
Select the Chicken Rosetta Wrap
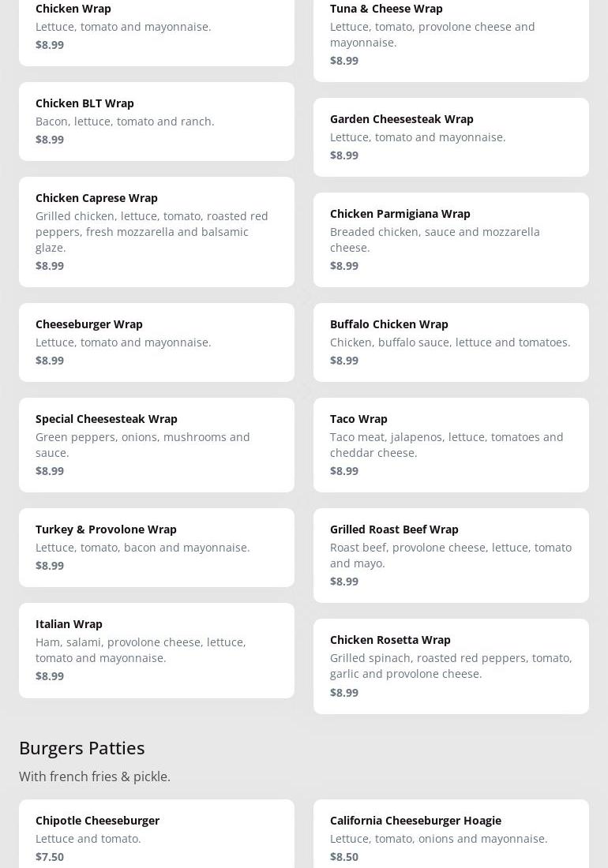click(x=451, y=666)
